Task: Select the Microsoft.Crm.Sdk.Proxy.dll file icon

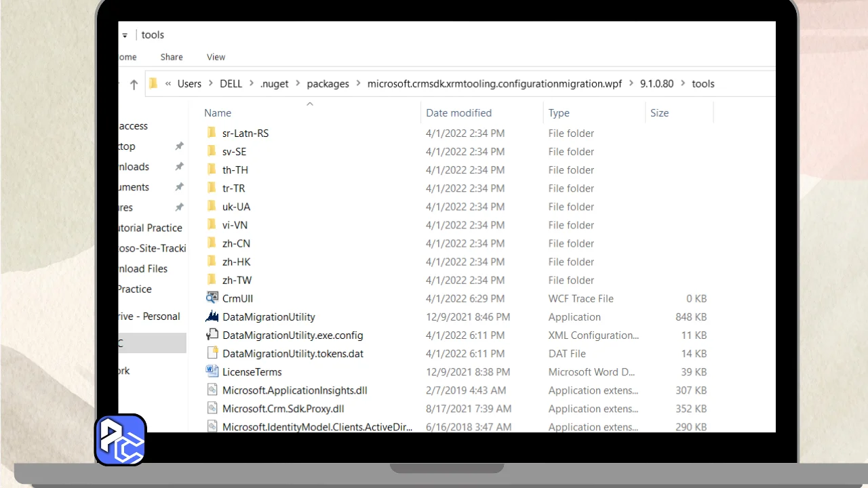Action: tap(212, 408)
